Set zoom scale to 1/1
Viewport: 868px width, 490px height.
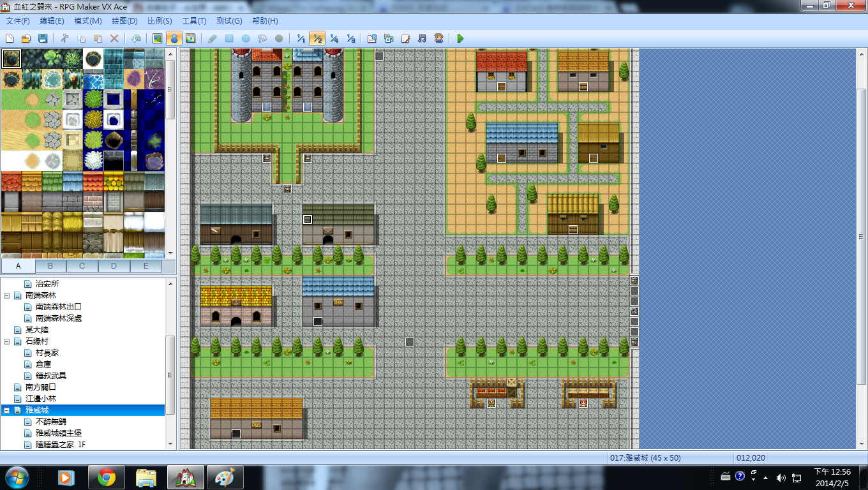(x=301, y=38)
